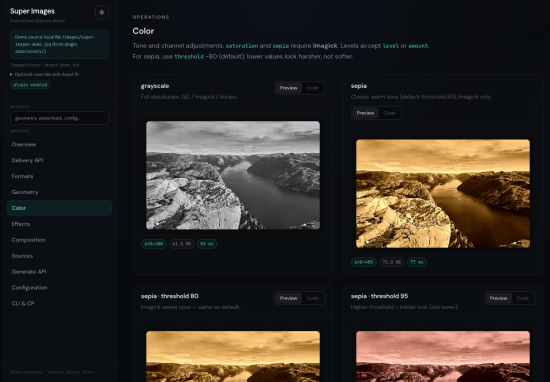Open Configuration section
The width and height of the screenshot is (550, 382).
(x=59, y=288)
